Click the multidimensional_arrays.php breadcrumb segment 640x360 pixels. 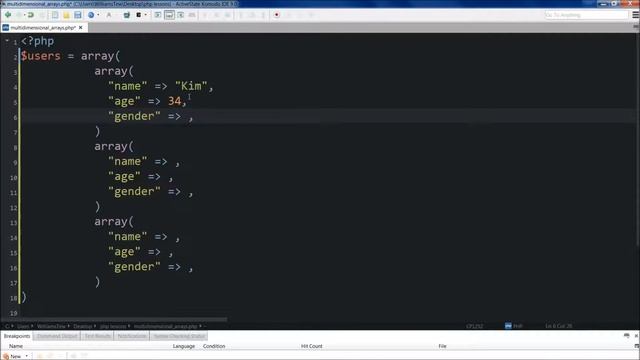(166, 326)
